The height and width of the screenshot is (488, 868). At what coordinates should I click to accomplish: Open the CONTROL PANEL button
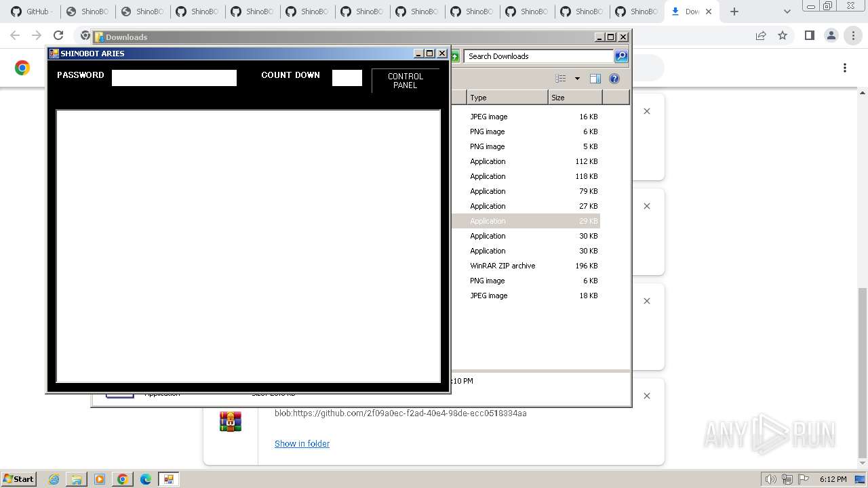(x=406, y=81)
